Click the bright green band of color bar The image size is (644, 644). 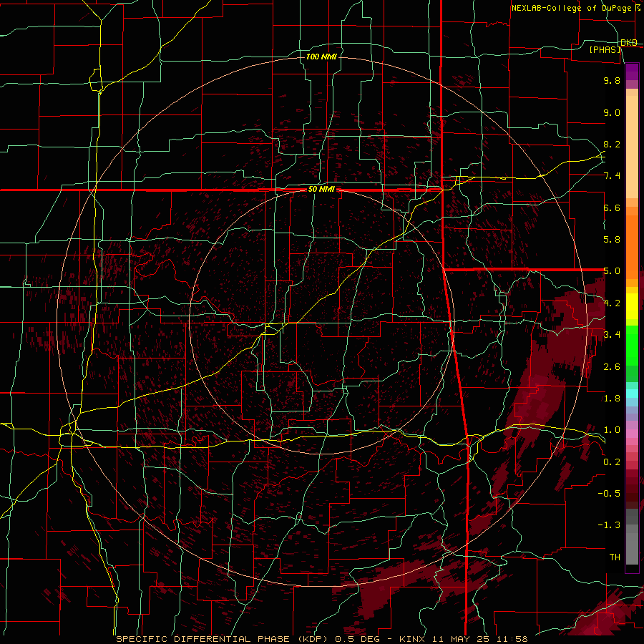[632, 346]
